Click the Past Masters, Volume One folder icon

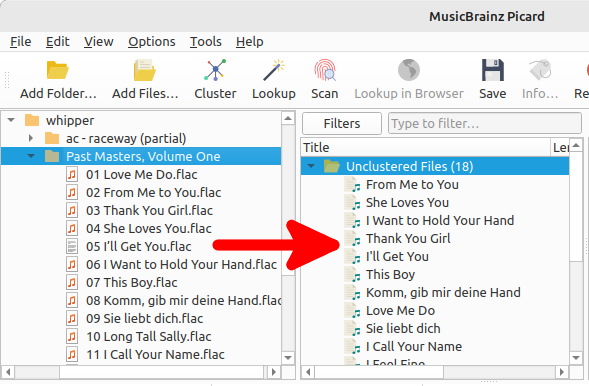52,156
